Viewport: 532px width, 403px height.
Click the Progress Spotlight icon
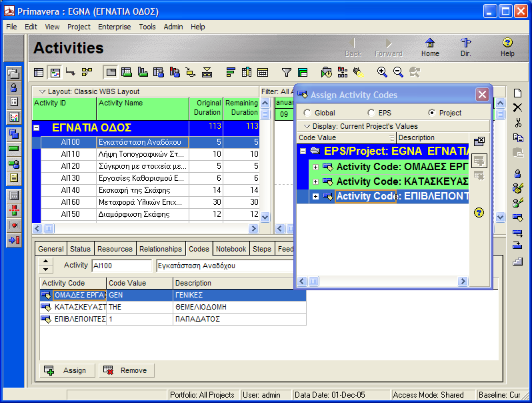click(x=359, y=72)
